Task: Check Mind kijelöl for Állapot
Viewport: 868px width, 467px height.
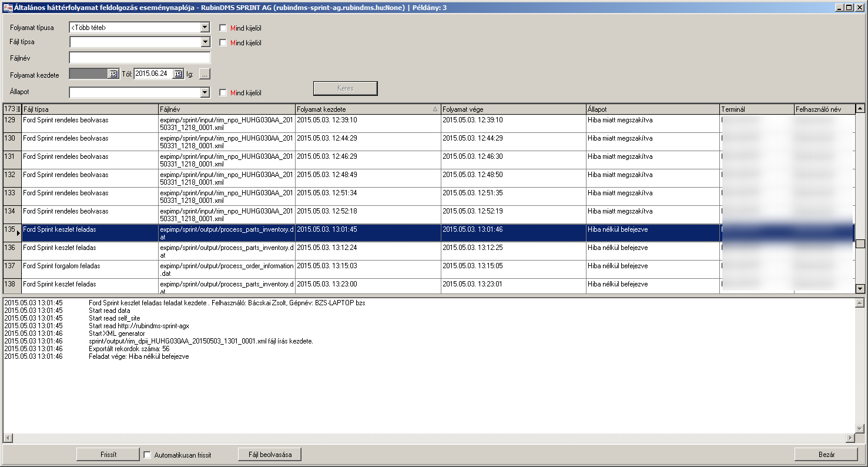Action: tap(223, 92)
